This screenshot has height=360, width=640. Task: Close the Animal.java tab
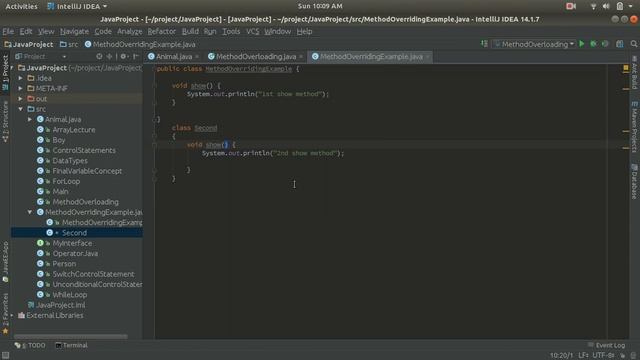[x=197, y=57]
